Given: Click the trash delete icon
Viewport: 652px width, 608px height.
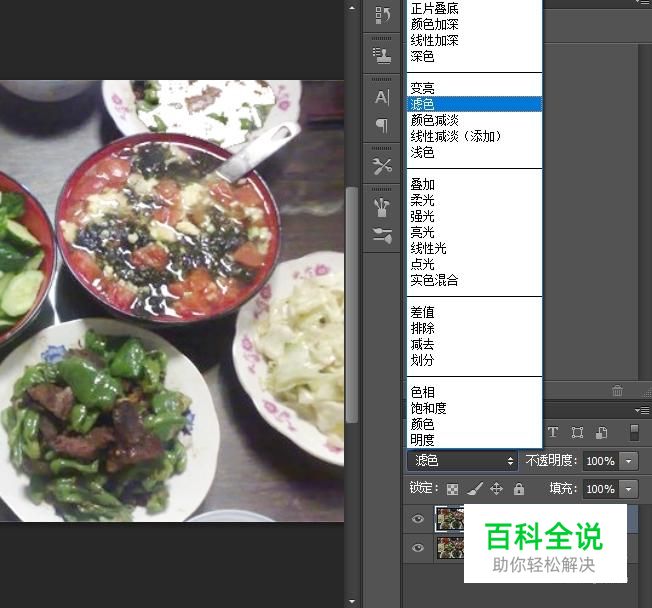Looking at the screenshot, I should [x=617, y=391].
